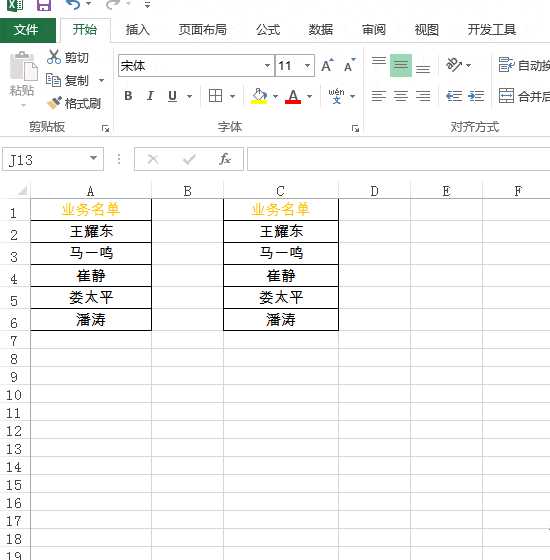Open the 公式 ribbon tab
Image resolution: width=550 pixels, height=560 pixels.
[x=268, y=30]
